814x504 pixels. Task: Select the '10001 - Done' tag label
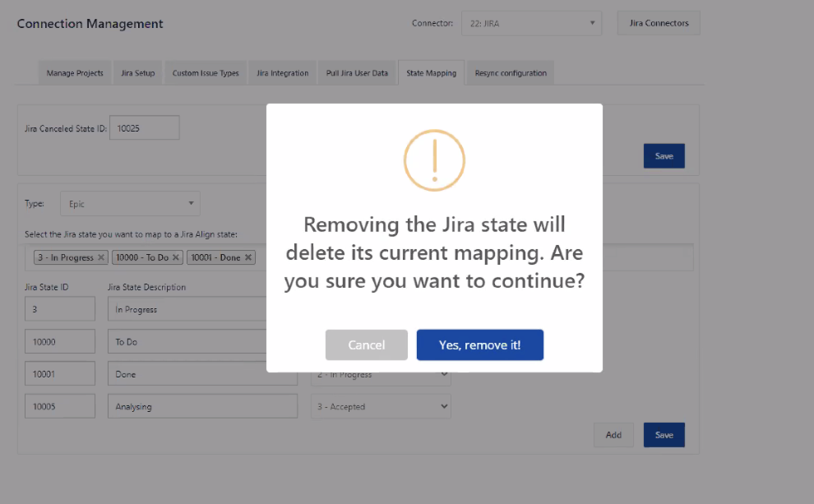216,257
